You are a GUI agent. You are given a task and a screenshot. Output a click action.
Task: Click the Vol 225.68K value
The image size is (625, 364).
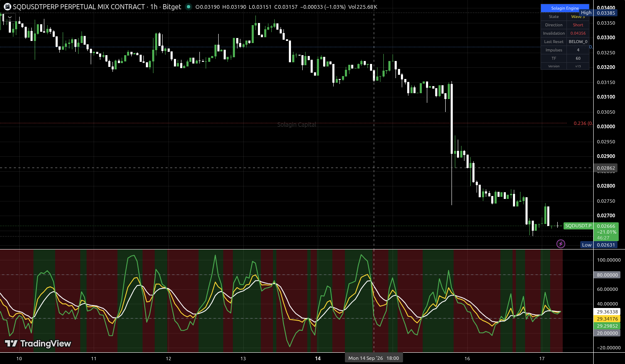(363, 7)
